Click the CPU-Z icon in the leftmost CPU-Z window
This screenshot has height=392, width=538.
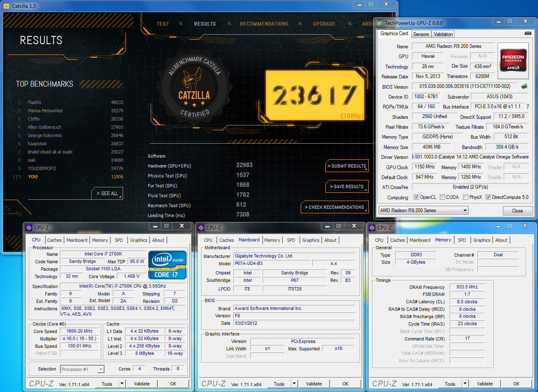(x=29, y=227)
